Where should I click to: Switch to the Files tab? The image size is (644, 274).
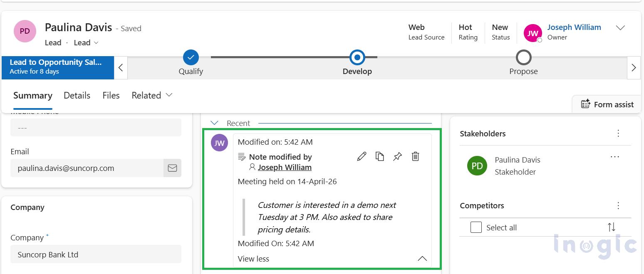coord(111,95)
